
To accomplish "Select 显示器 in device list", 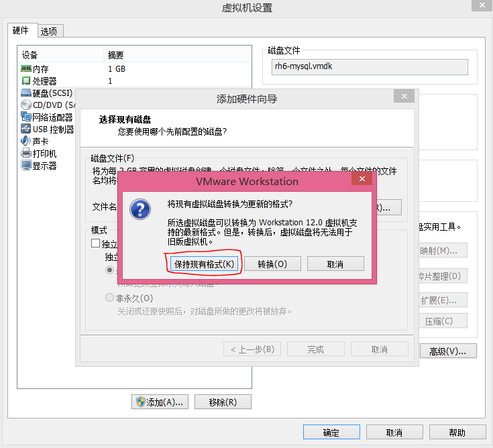I will point(45,166).
